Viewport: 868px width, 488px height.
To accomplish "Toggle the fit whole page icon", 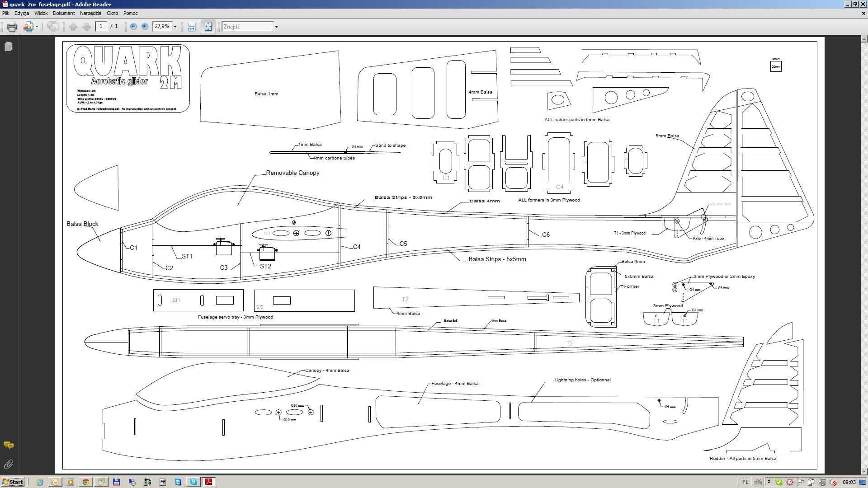I will point(208,27).
